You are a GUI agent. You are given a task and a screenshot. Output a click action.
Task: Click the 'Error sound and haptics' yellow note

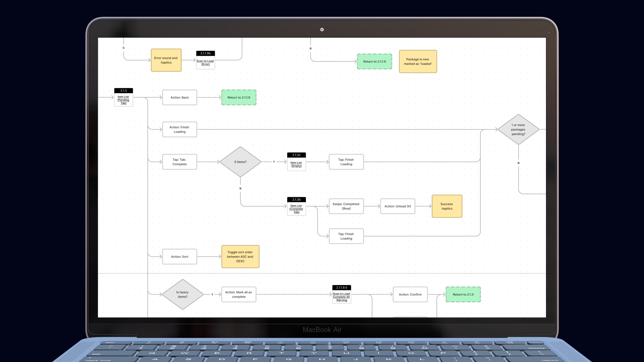(166, 60)
